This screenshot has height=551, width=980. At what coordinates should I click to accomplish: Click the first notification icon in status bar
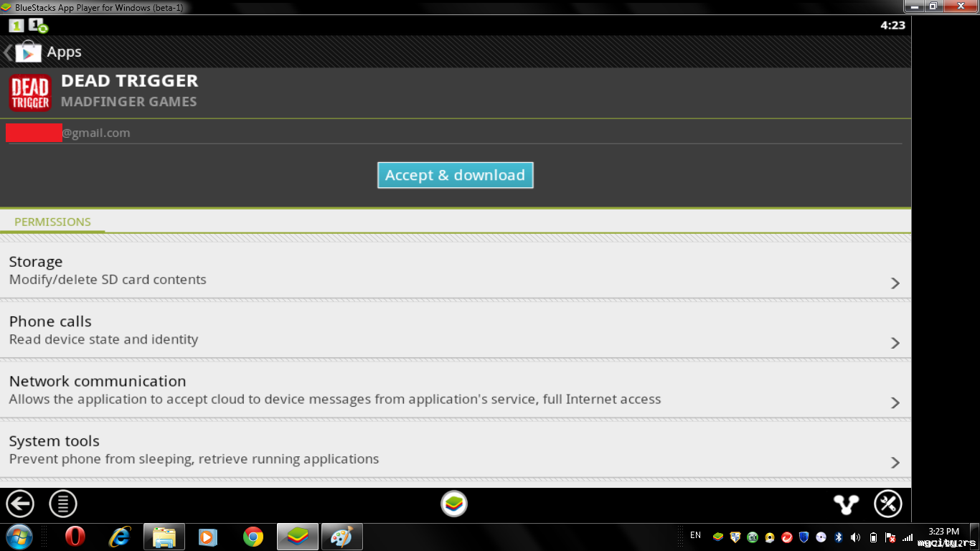(17, 26)
